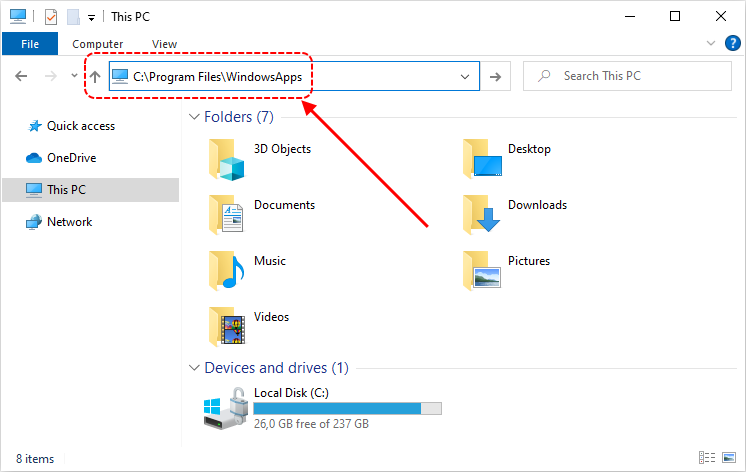The width and height of the screenshot is (746, 472).
Task: Click the Properties quick access toolbar icon
Action: tap(51, 17)
